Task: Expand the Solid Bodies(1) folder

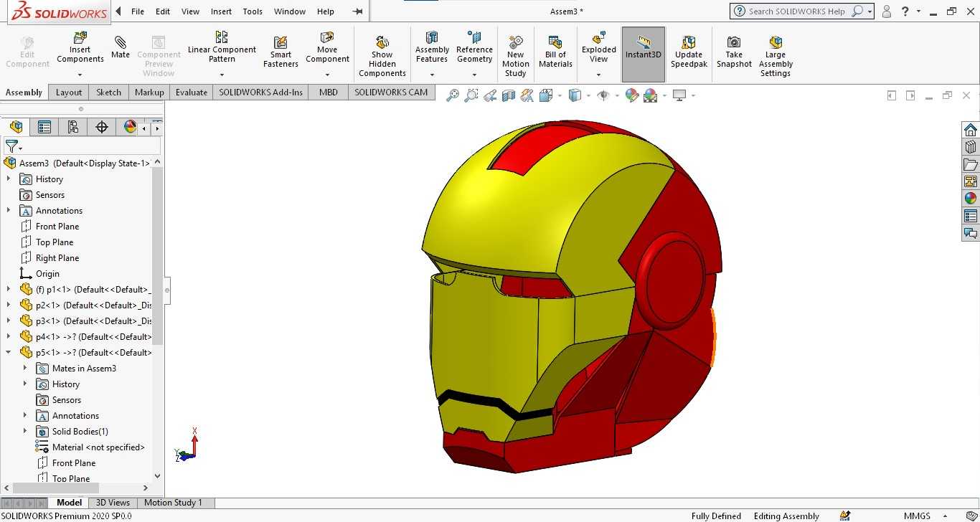Action: click(x=25, y=432)
